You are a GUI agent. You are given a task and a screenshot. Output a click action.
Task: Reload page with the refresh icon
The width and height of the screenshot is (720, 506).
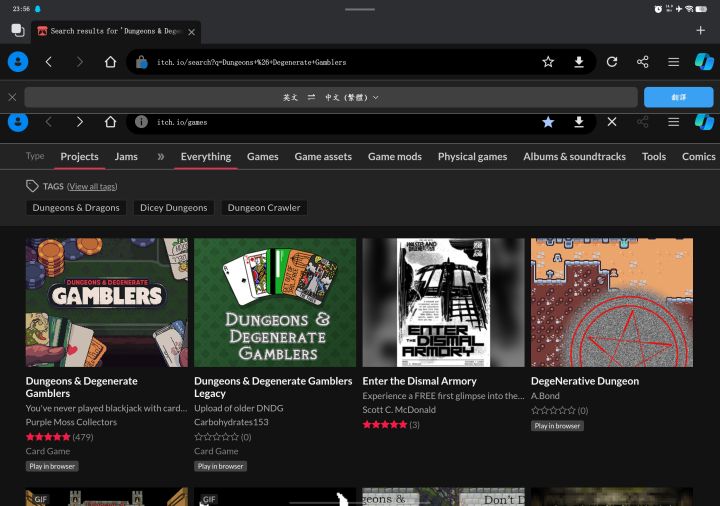[612, 62]
